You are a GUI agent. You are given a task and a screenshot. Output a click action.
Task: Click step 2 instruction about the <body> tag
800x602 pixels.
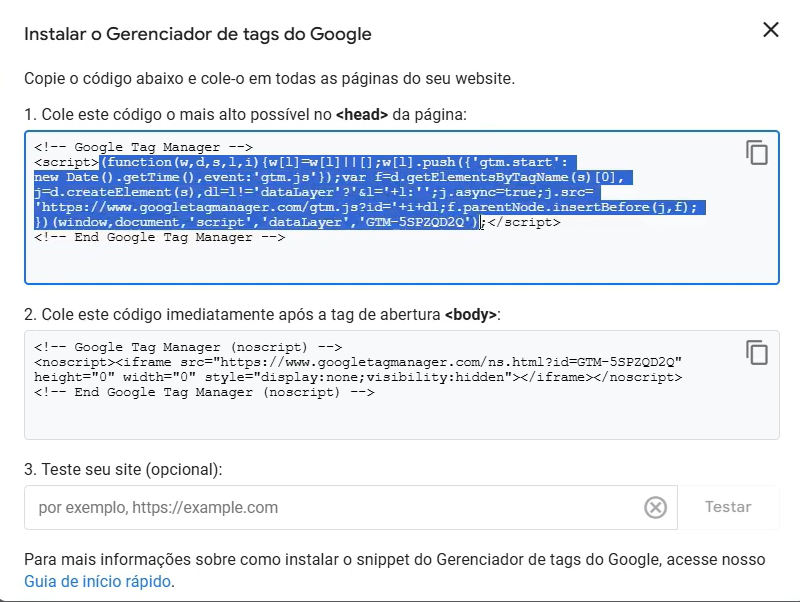coord(261,314)
